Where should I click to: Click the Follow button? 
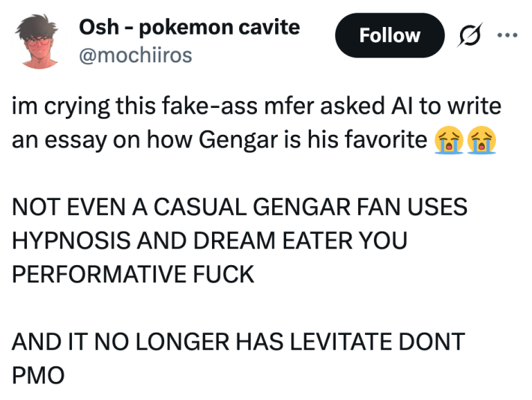[389, 36]
